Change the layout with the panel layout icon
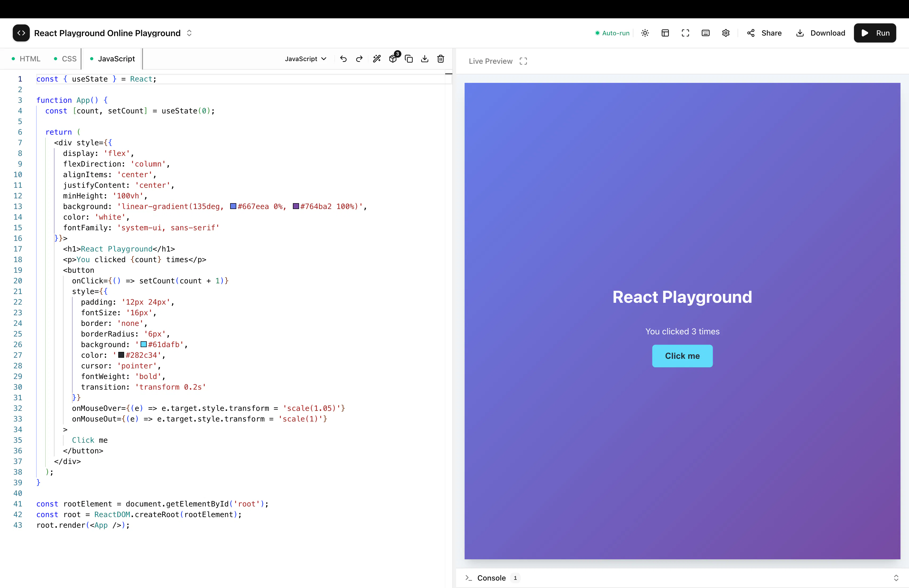The image size is (909, 588). coord(665,33)
